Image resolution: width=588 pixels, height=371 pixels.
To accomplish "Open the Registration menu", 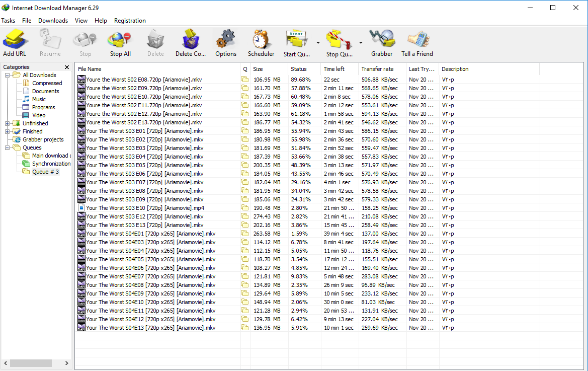I will tap(130, 21).
